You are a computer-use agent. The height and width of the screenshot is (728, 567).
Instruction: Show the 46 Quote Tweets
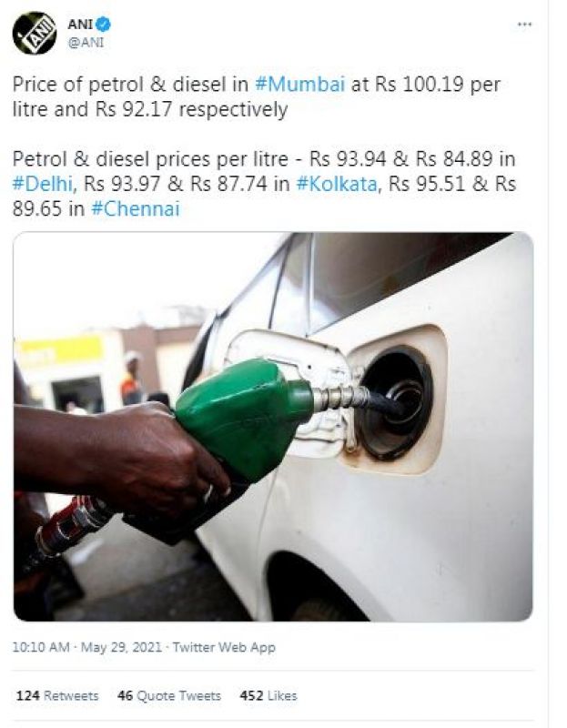(x=169, y=695)
